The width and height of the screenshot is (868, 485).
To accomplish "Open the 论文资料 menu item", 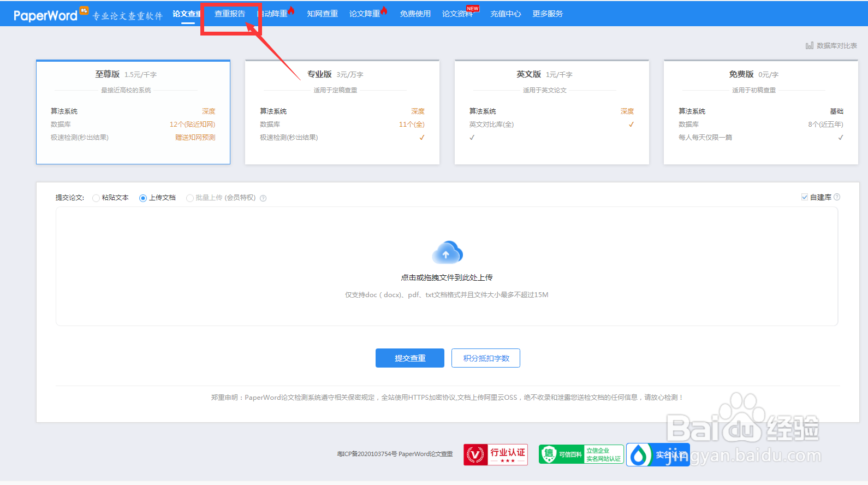I will pyautogui.click(x=457, y=14).
